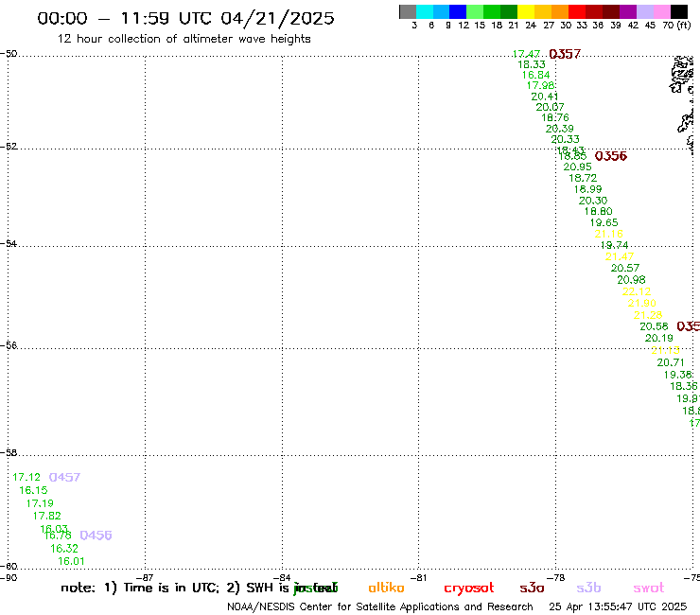The height and width of the screenshot is (615, 700).
Task: Click the cyan 6 ft legend swatch
Action: tap(425, 12)
